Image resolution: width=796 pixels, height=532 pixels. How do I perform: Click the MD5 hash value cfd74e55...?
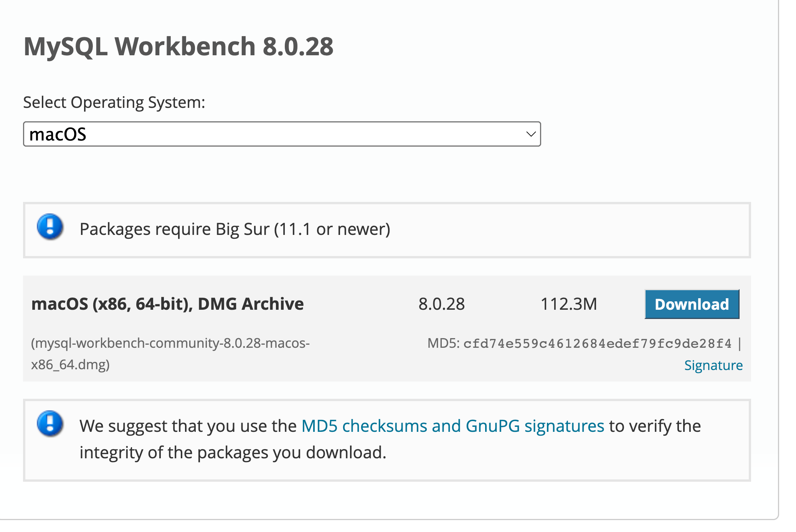pos(597,344)
